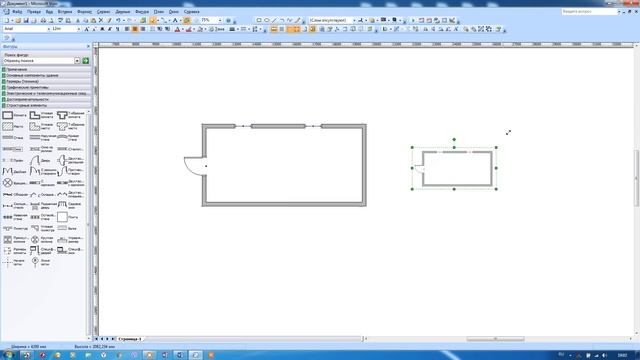
Task: Click the Тема theme button
Action: click(x=217, y=29)
